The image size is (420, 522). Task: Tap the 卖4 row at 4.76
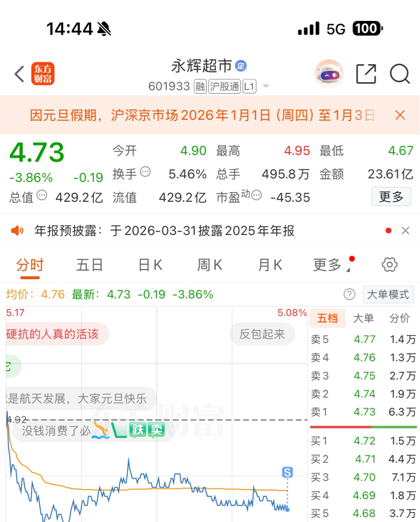click(363, 357)
